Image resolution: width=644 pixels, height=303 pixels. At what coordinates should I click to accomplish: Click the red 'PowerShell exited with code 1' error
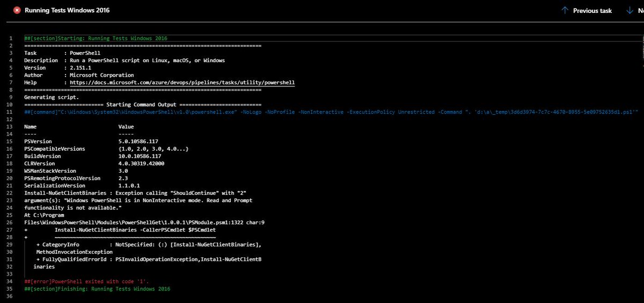86,281
